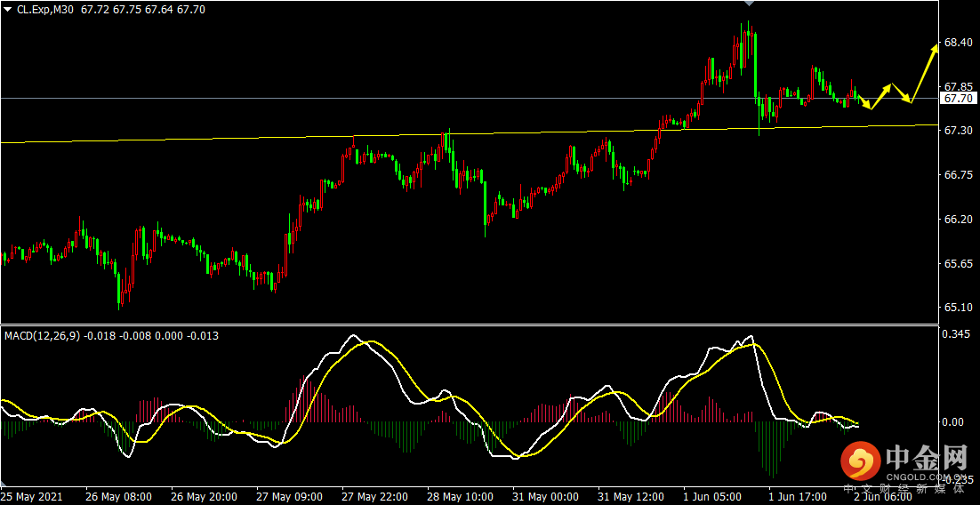This screenshot has height=505, width=980.
Task: Click the 31 May 00:00 time label
Action: point(545,497)
